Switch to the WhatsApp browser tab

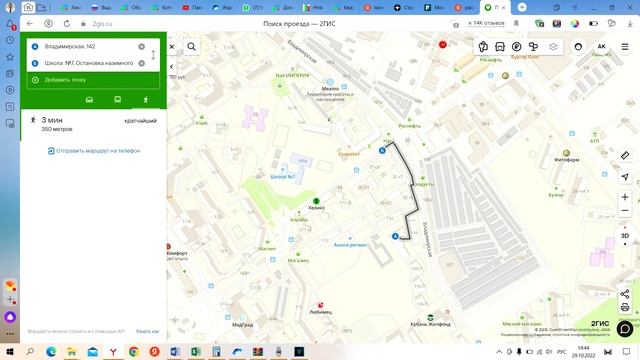click(x=252, y=7)
